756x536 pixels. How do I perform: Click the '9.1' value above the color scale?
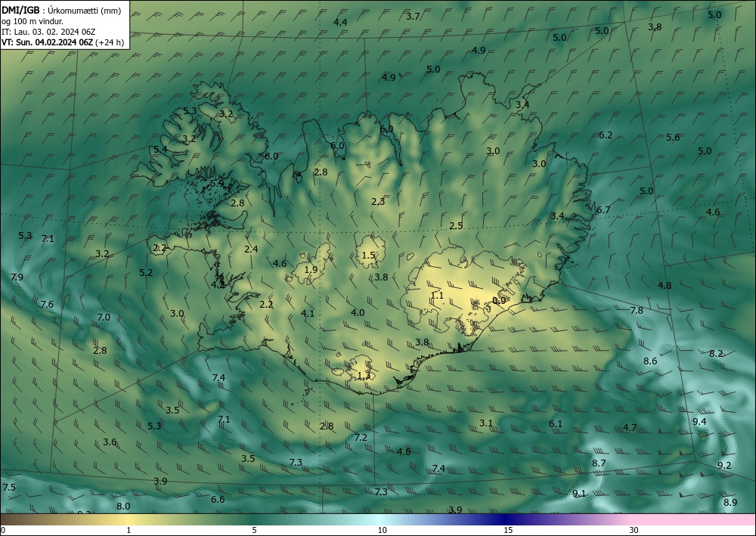pyautogui.click(x=579, y=493)
